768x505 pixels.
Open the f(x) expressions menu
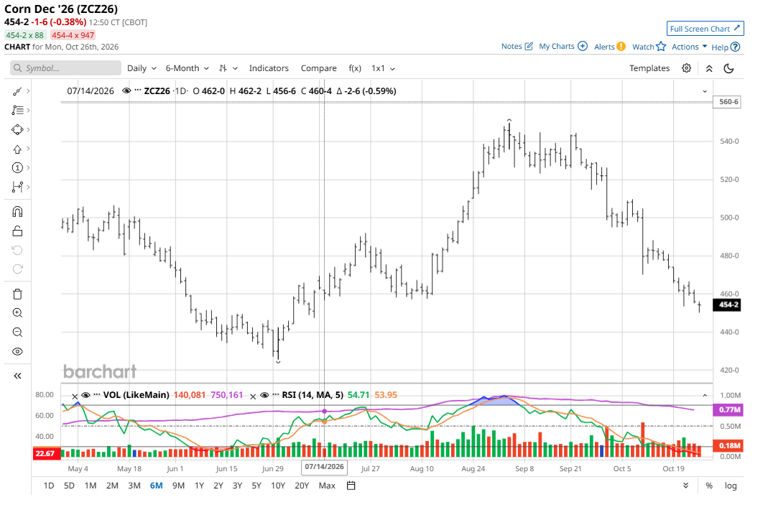pos(355,68)
